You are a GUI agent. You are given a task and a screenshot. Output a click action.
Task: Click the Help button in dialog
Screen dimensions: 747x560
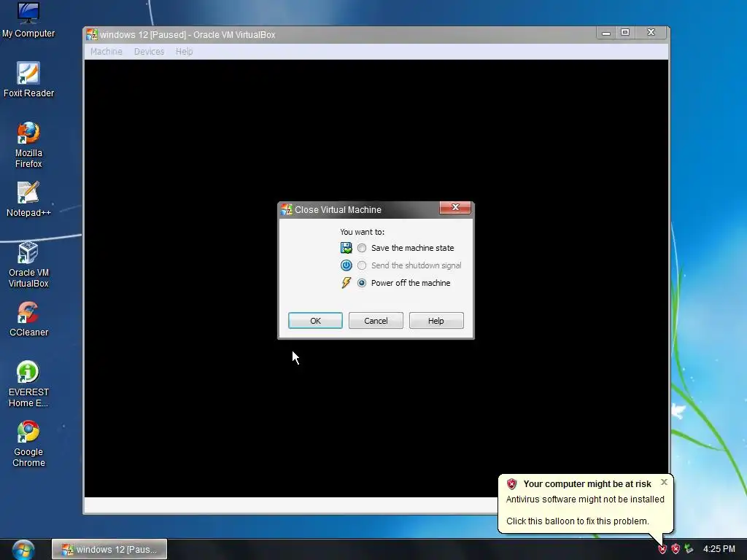436,321
